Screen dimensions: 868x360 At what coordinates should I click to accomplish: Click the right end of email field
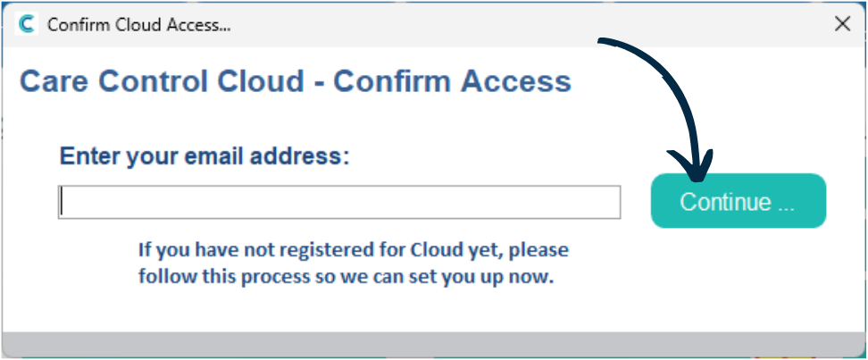[612, 202]
